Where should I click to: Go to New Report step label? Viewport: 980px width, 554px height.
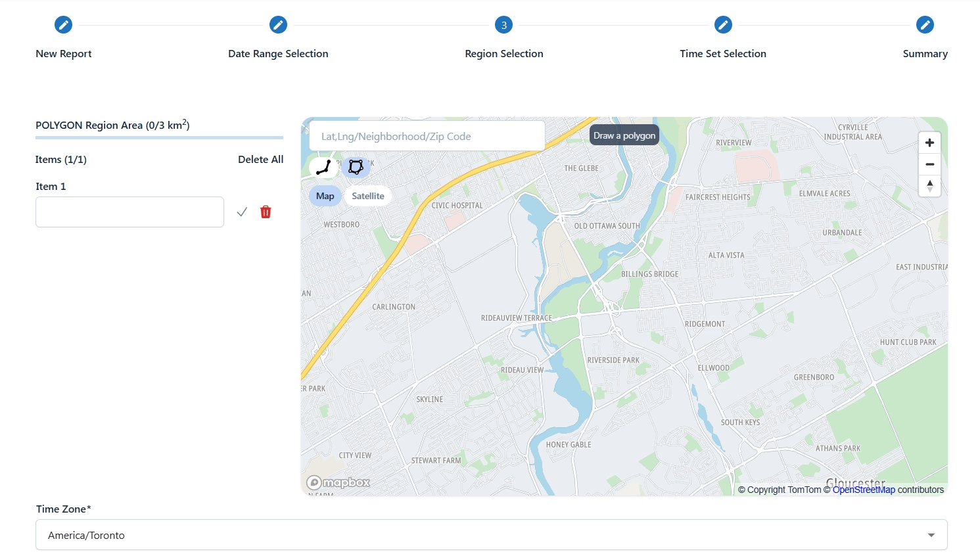point(64,54)
